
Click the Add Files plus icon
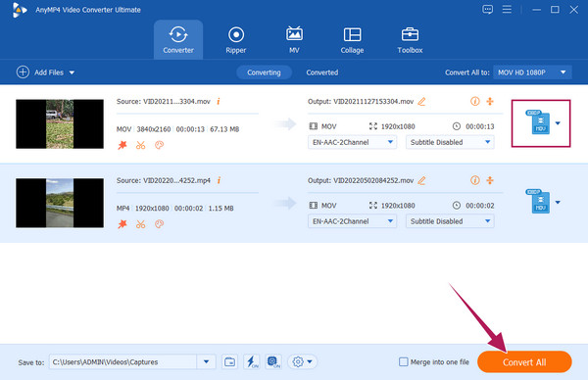[x=23, y=71]
